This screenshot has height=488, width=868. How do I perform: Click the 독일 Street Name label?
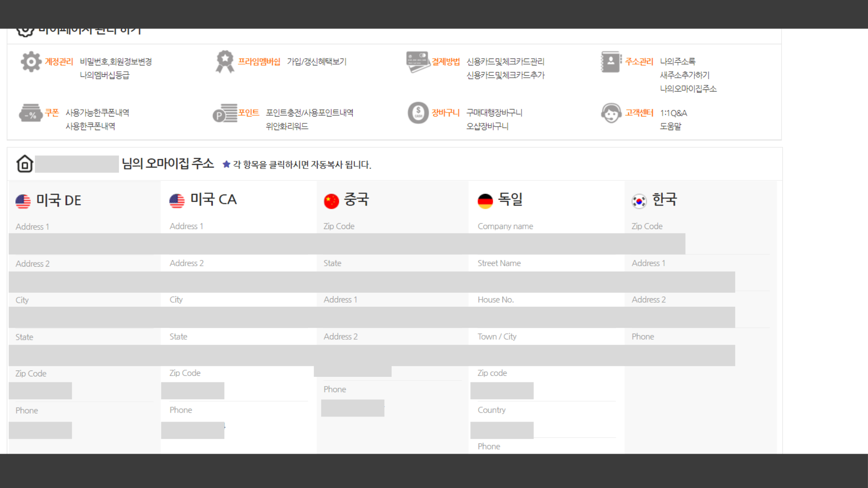coord(499,263)
